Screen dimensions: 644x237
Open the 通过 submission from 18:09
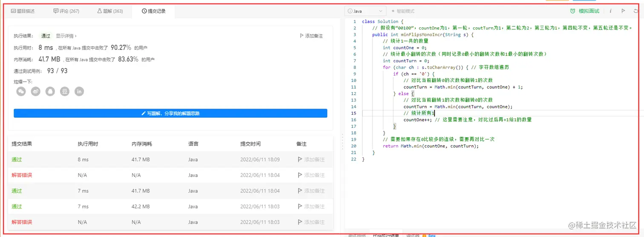pos(17,159)
